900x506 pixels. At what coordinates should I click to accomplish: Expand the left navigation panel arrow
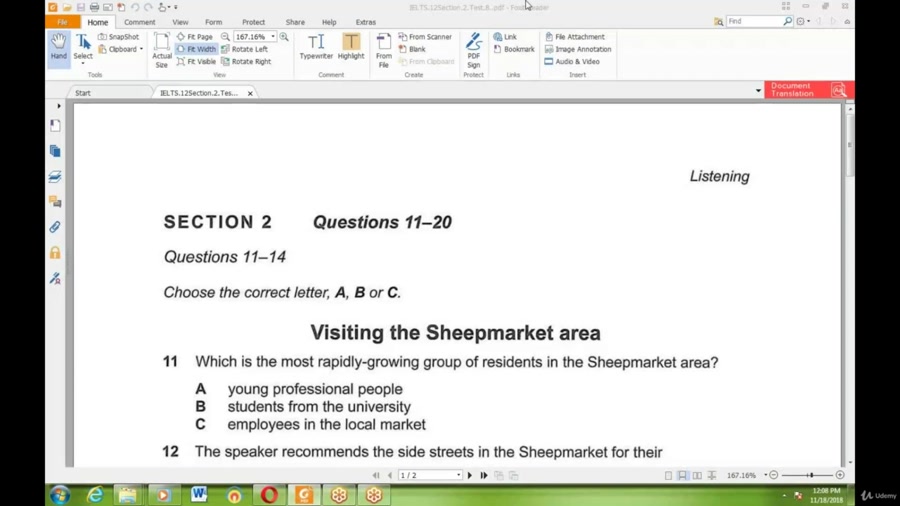(x=59, y=106)
